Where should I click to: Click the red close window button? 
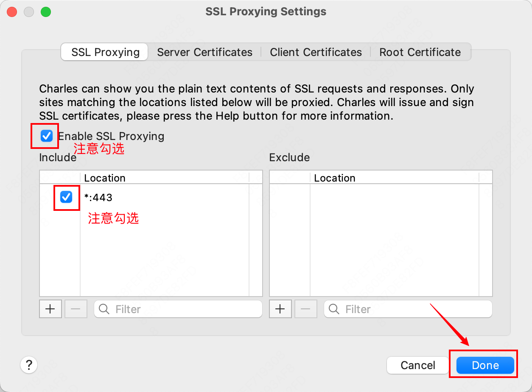click(12, 12)
